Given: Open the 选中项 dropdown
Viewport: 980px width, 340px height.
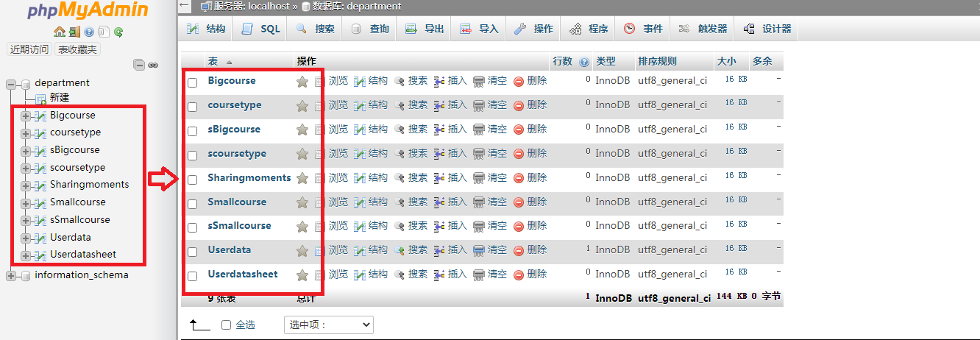Looking at the screenshot, I should click(x=328, y=325).
